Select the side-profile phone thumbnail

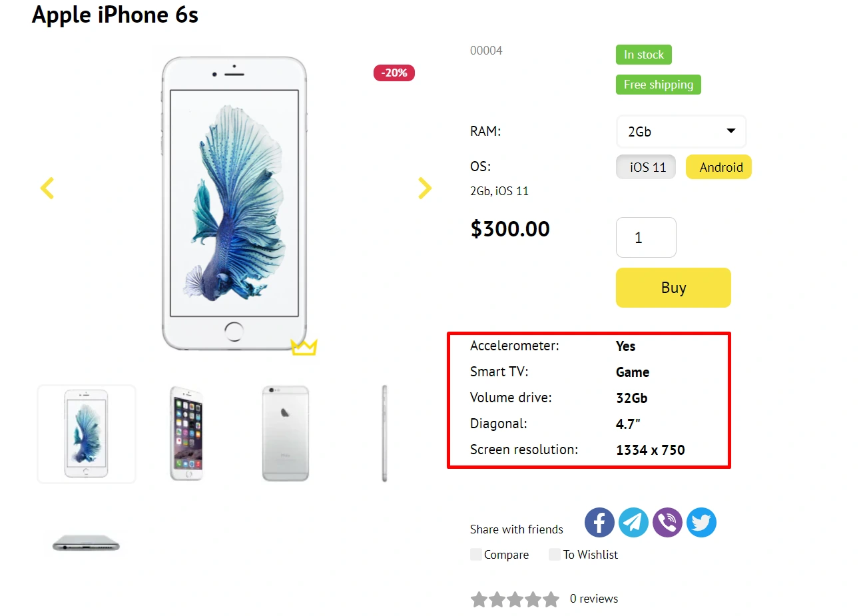click(x=384, y=434)
